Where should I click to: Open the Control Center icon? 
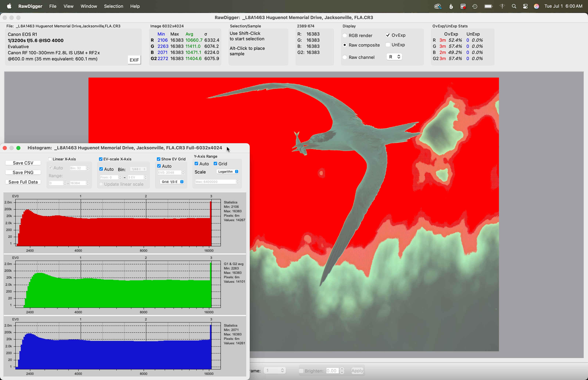525,6
